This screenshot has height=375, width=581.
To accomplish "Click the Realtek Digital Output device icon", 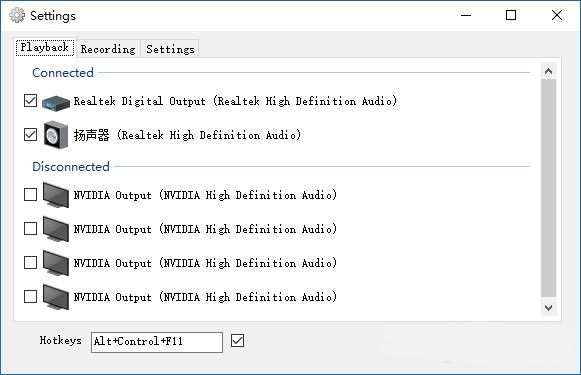I will point(56,102).
